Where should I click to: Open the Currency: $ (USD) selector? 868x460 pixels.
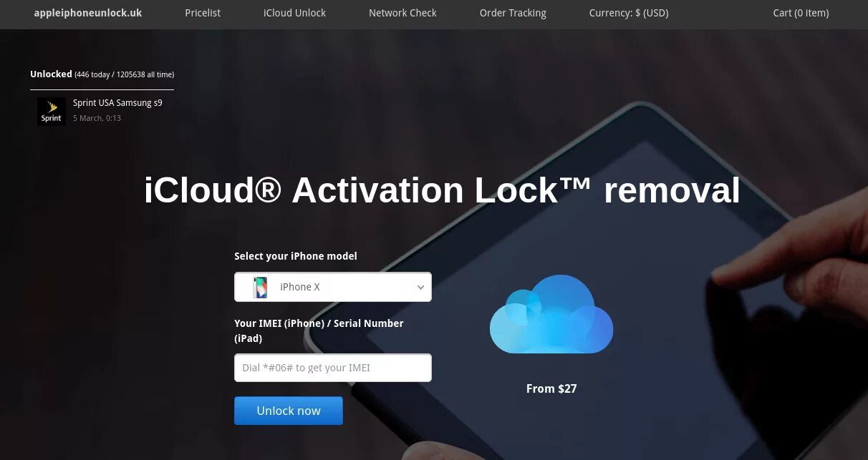point(629,13)
